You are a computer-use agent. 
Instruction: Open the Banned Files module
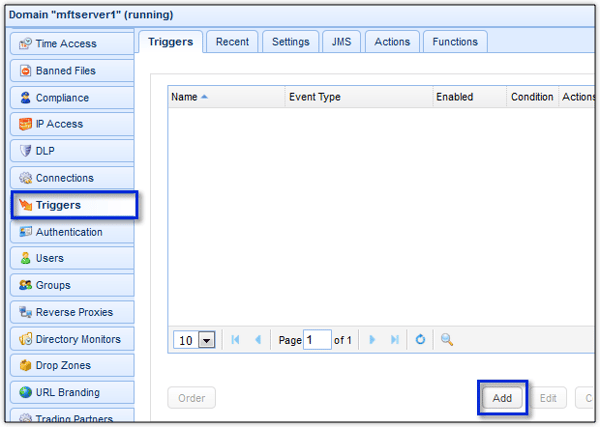pyautogui.click(x=72, y=70)
